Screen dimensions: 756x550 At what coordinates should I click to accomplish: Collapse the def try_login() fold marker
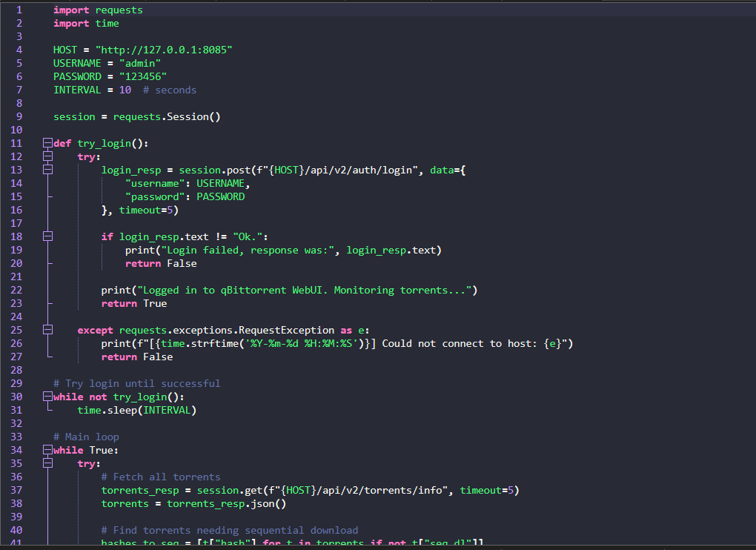pos(47,143)
